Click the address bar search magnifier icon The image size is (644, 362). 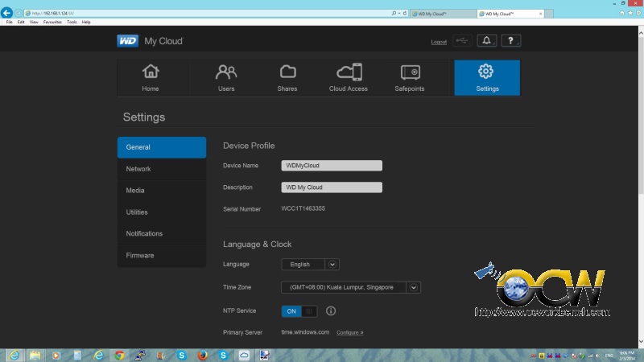pyautogui.click(x=394, y=13)
